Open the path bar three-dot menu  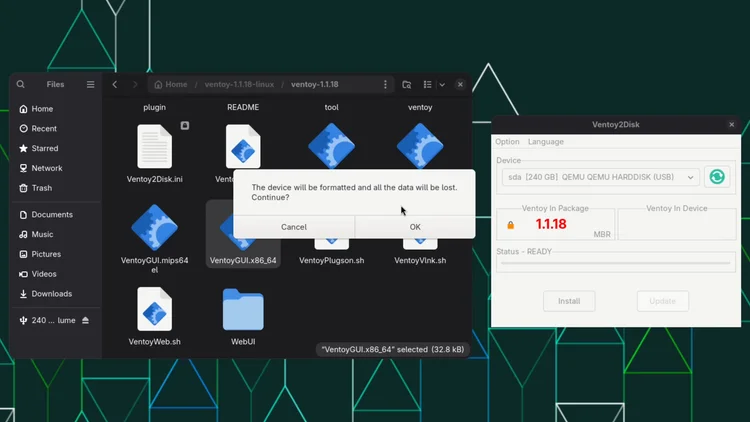[x=385, y=84]
